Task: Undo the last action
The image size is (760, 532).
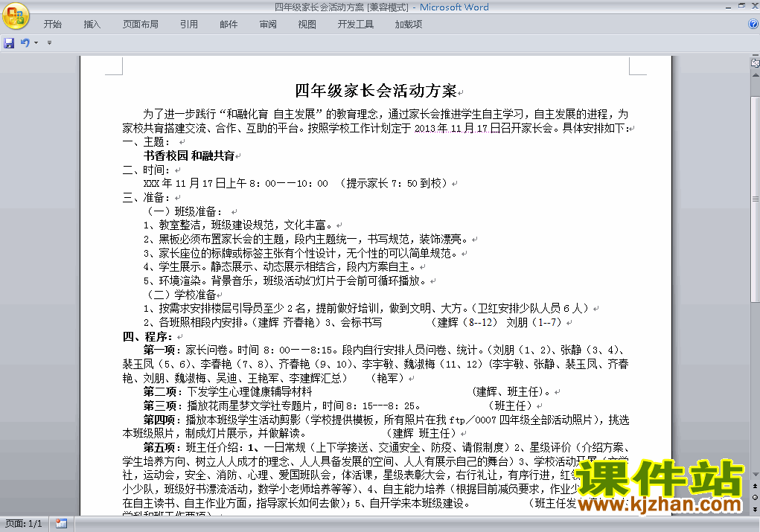Action: [x=25, y=43]
